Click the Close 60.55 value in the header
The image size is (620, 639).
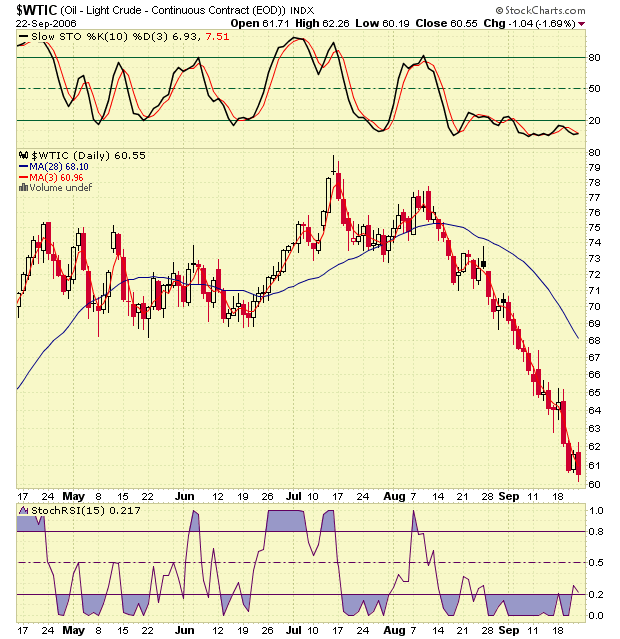[x=446, y=24]
